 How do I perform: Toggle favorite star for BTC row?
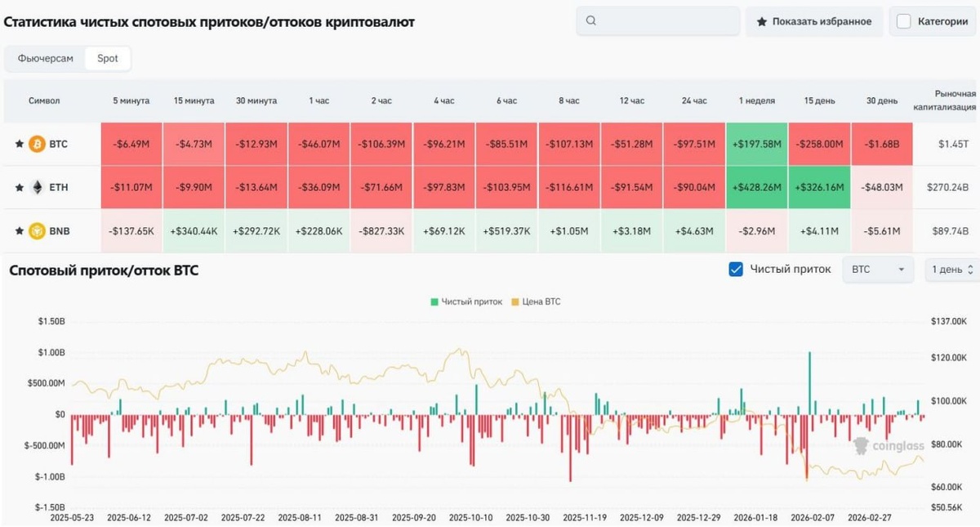[19, 144]
